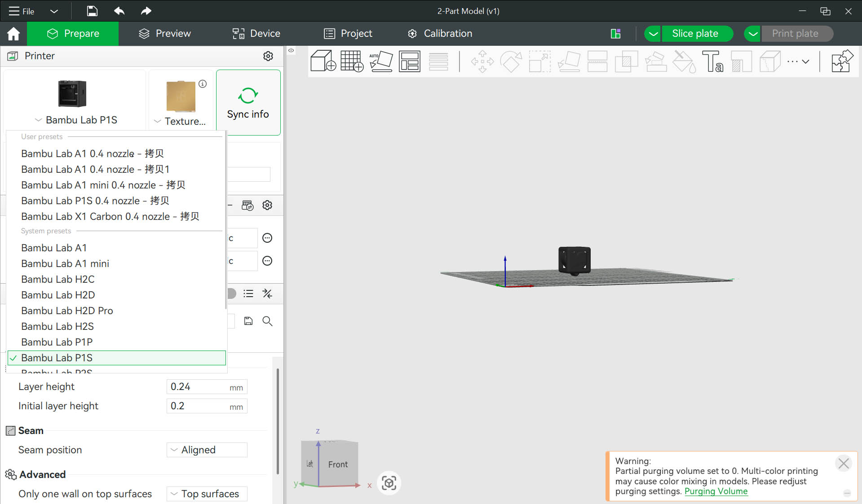Expand the more tools ellipsis dropdown
862x504 pixels.
point(798,61)
